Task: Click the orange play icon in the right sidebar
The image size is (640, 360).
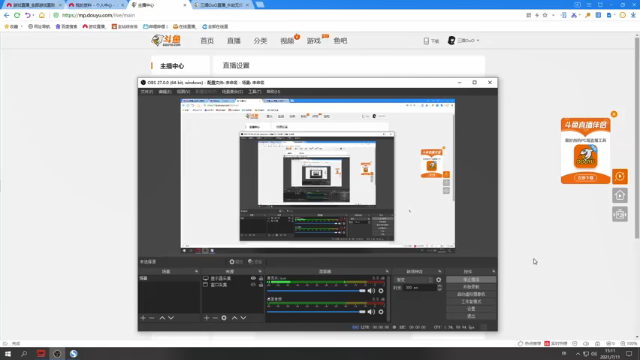Action: 620,176
